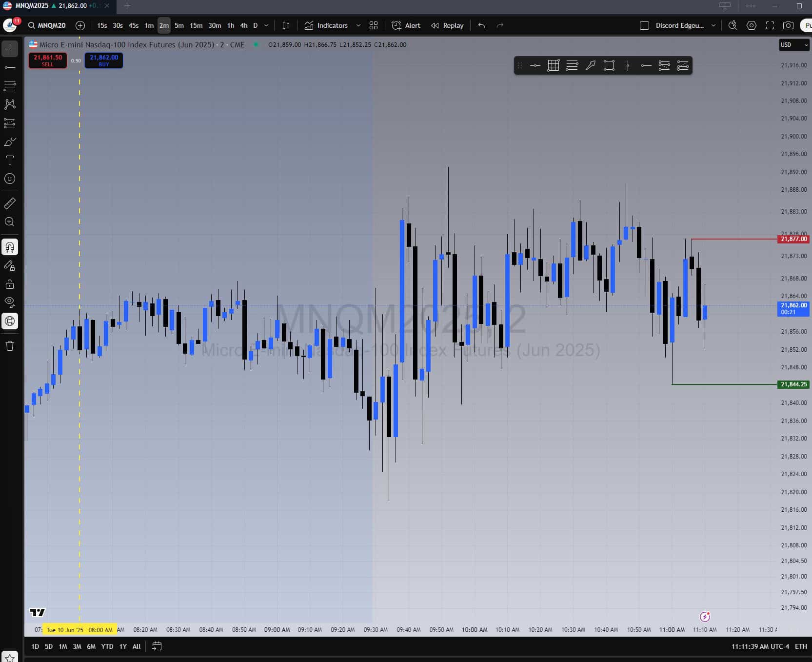This screenshot has height=662, width=812.
Task: Open the Indicators dialog
Action: coord(326,25)
